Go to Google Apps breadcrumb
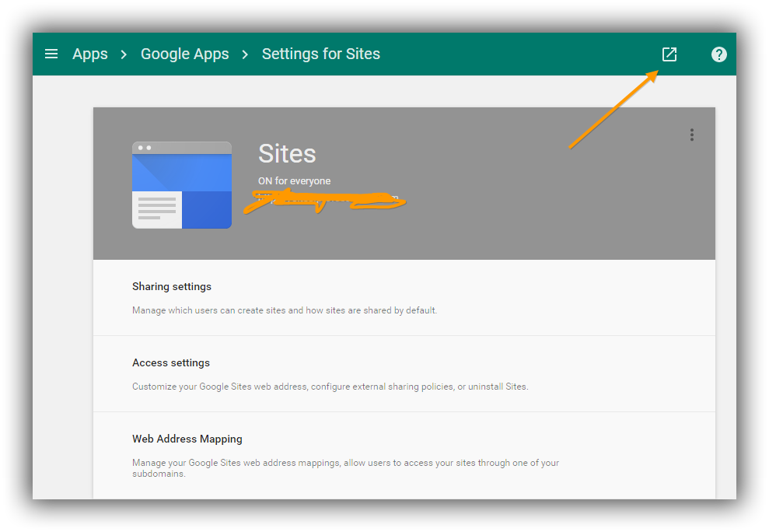This screenshot has width=769, height=532. pos(185,54)
